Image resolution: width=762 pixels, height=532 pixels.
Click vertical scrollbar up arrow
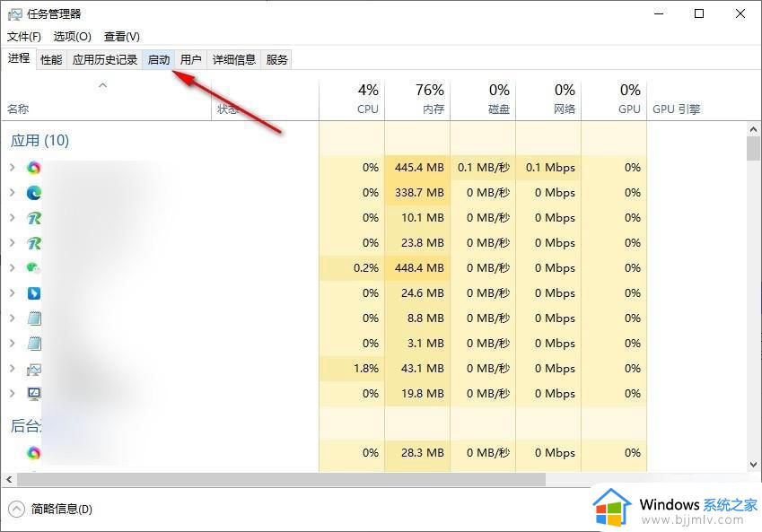pyautogui.click(x=753, y=129)
